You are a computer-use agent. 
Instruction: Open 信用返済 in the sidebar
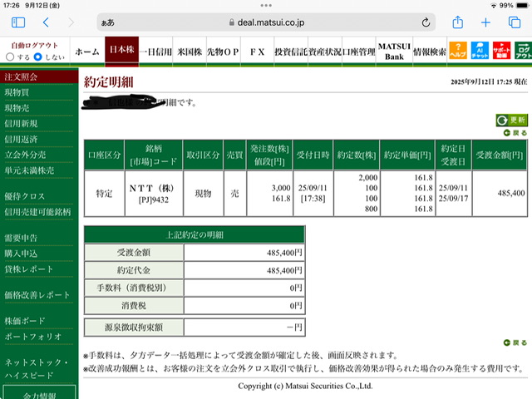click(21, 139)
